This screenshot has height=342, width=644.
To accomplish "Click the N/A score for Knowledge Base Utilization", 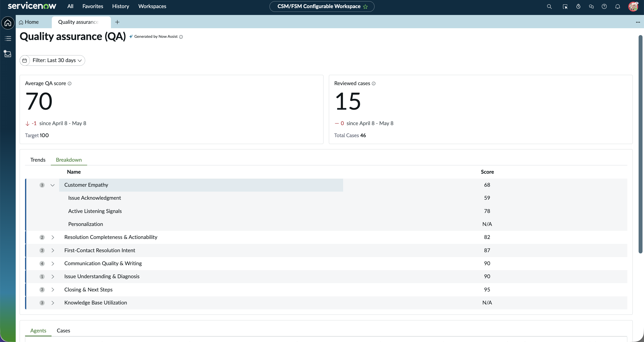I will point(487,303).
